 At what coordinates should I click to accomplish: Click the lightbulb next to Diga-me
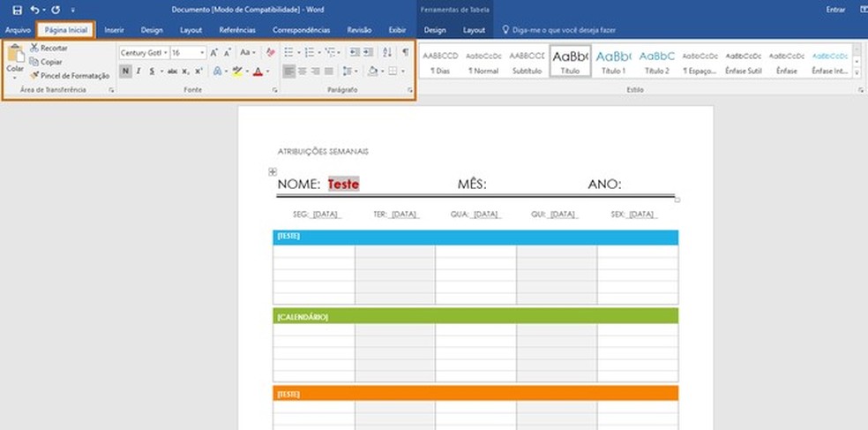505,30
